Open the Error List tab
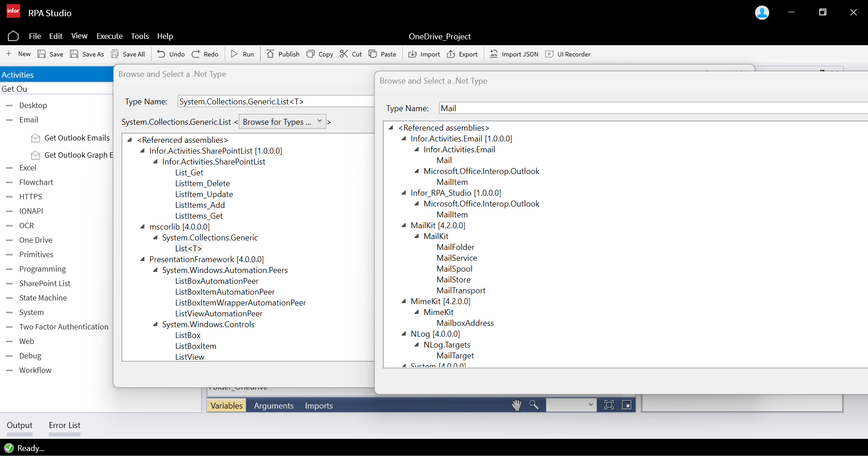 [64, 425]
